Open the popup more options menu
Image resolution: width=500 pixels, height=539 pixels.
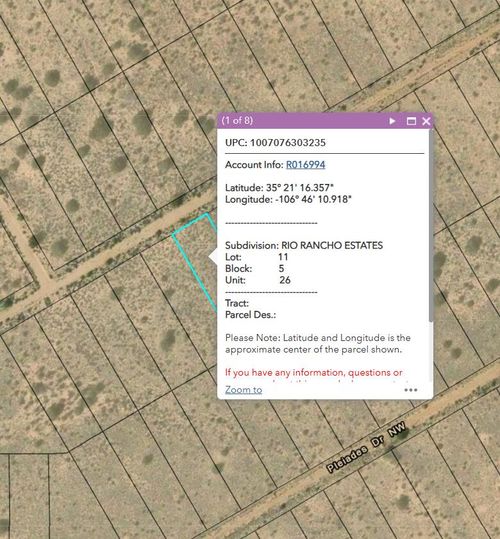[411, 390]
